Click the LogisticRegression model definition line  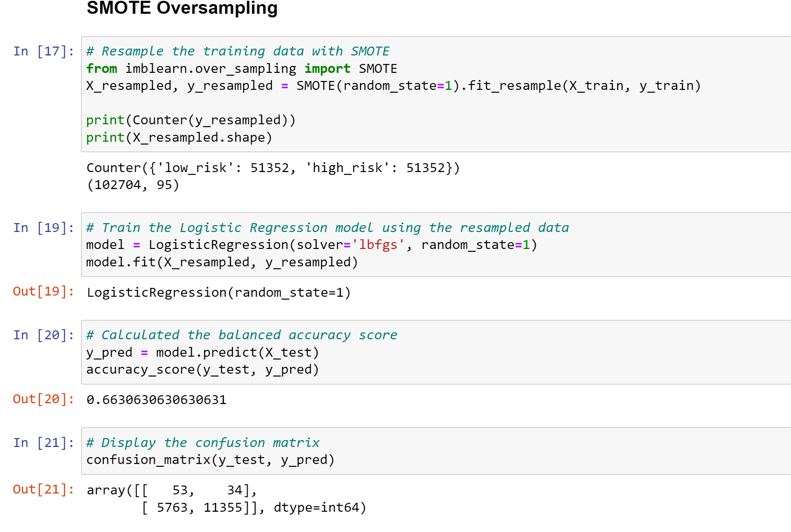[x=311, y=245]
